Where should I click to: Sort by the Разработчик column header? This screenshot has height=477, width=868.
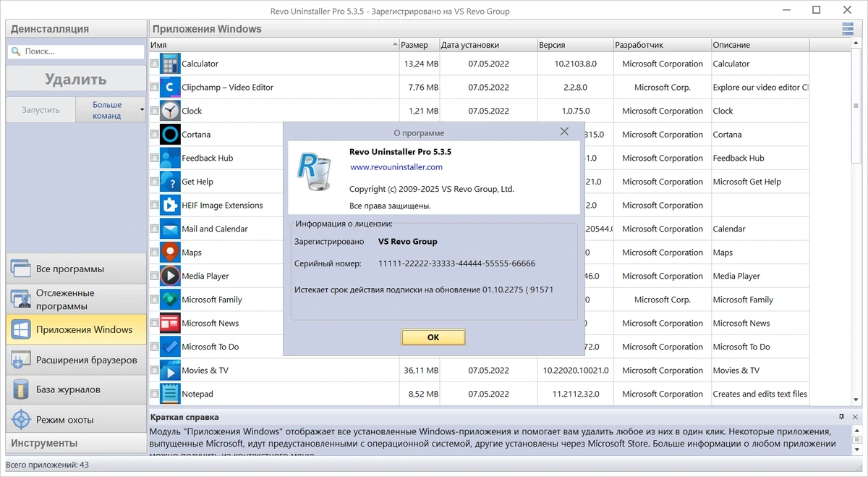click(662, 45)
